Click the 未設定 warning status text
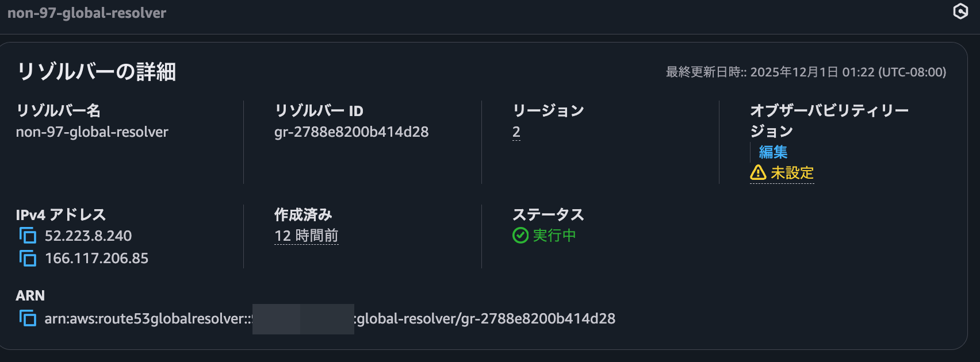The width and height of the screenshot is (980, 362). pyautogui.click(x=792, y=172)
